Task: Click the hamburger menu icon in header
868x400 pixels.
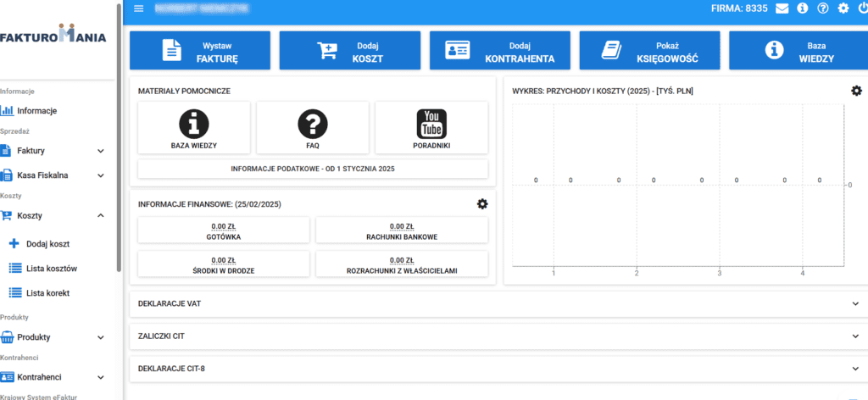Action: [139, 9]
